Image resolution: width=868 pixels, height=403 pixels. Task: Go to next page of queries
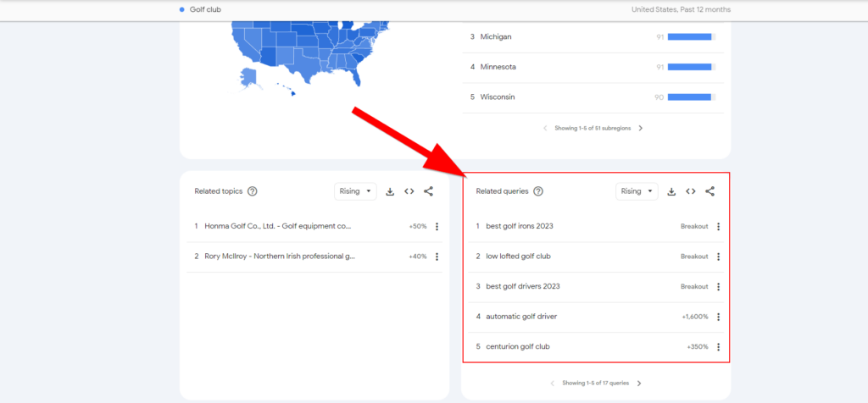pos(639,384)
